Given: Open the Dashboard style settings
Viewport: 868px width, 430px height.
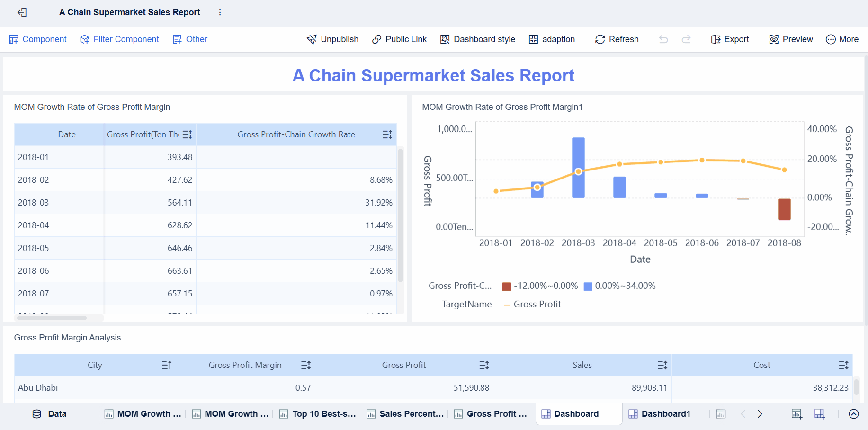Looking at the screenshot, I should point(477,39).
